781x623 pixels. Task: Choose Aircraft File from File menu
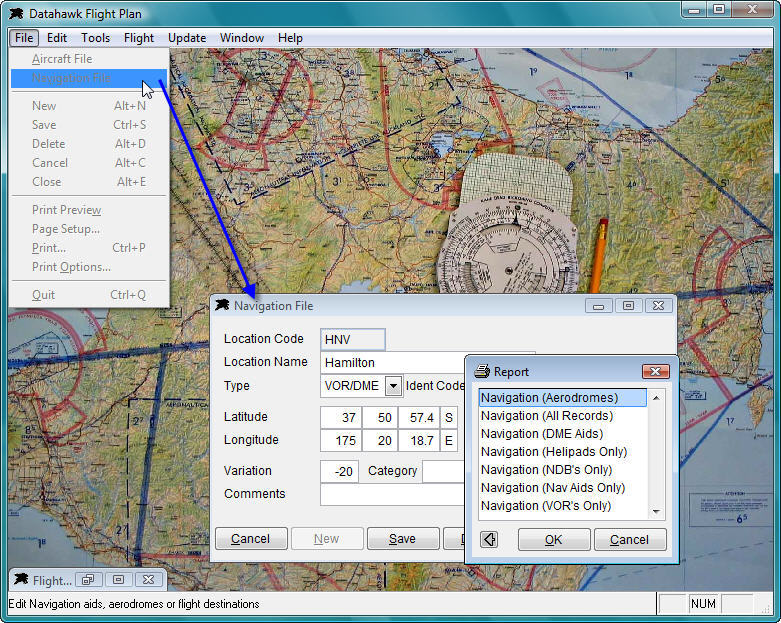click(x=89, y=59)
